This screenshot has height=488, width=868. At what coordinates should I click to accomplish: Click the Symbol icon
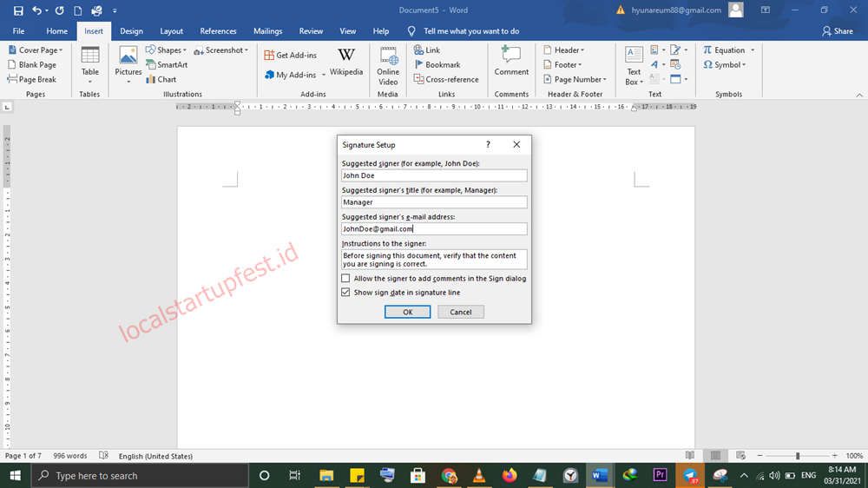708,65
